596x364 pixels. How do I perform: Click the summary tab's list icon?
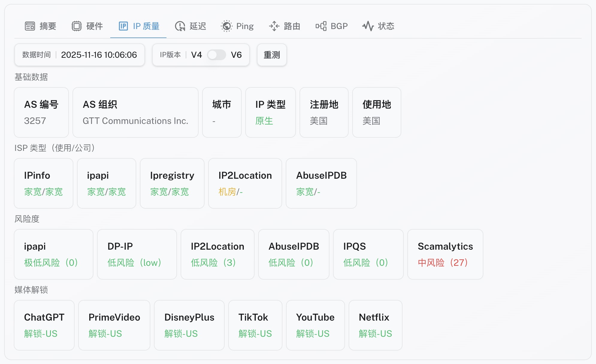(x=30, y=26)
